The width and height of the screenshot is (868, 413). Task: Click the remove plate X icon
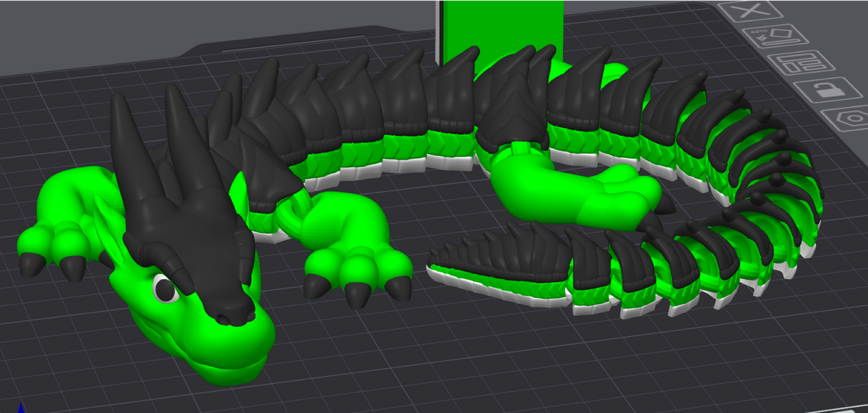(x=749, y=10)
